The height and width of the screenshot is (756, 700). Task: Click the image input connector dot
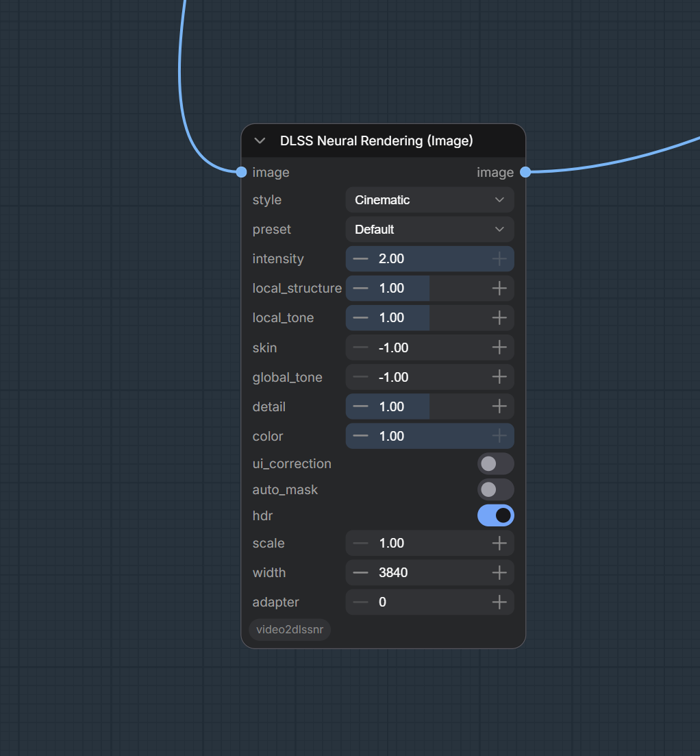coord(241,172)
